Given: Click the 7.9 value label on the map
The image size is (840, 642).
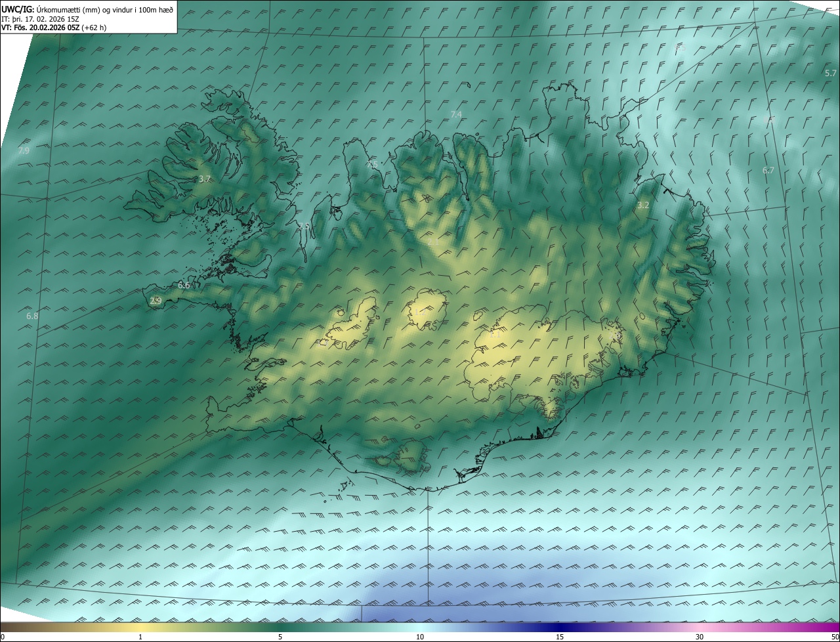Looking at the screenshot, I should tap(24, 151).
